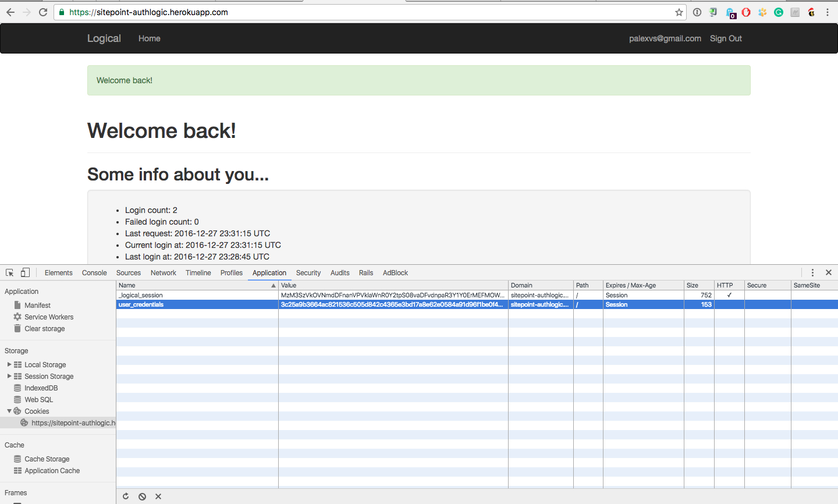This screenshot has height=504, width=838.
Task: Clear all cookies using the block icon
Action: click(x=142, y=496)
